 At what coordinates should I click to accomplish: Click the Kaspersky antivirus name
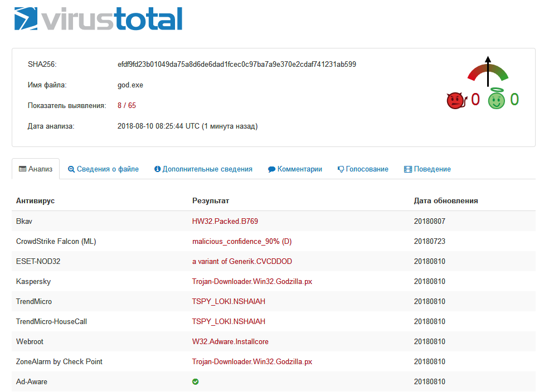point(33,281)
